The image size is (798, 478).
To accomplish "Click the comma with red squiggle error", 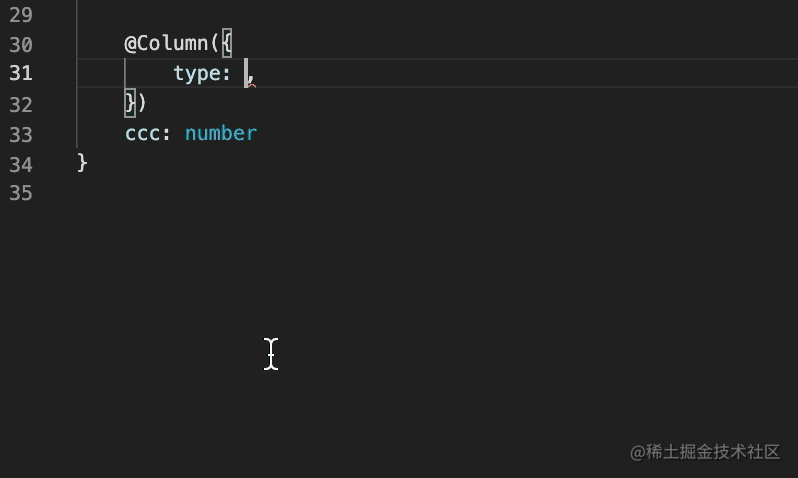I will click(251, 76).
